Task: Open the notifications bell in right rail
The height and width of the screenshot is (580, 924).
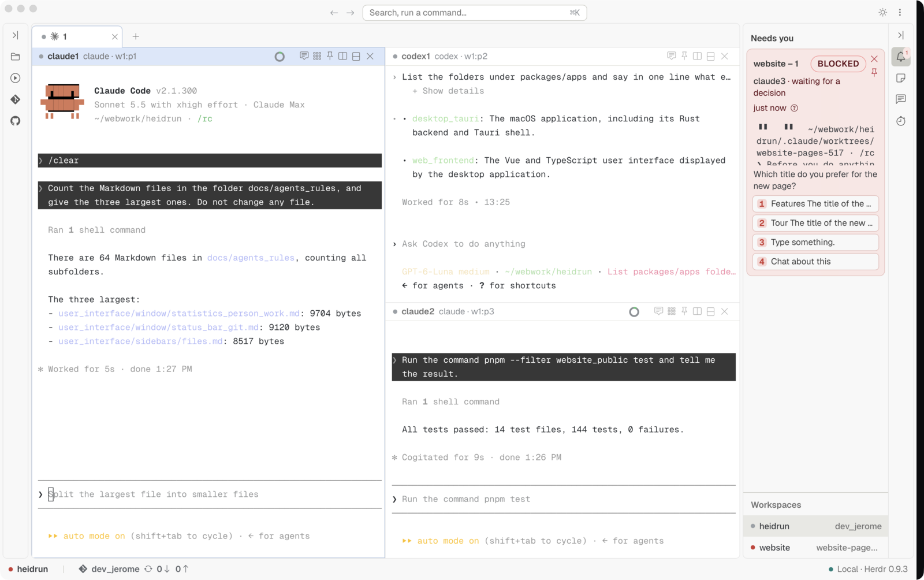Action: tap(901, 57)
